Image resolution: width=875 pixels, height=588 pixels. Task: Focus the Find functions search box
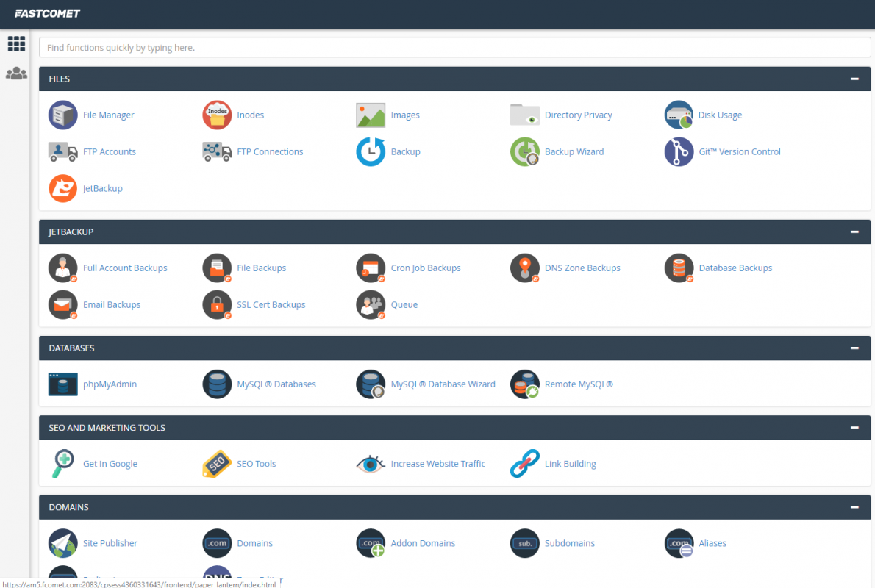pyautogui.click(x=454, y=48)
